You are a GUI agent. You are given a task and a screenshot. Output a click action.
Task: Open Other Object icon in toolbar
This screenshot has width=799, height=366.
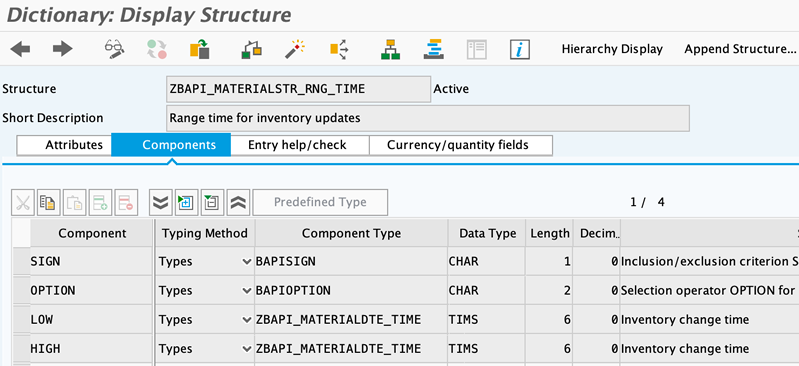point(200,49)
